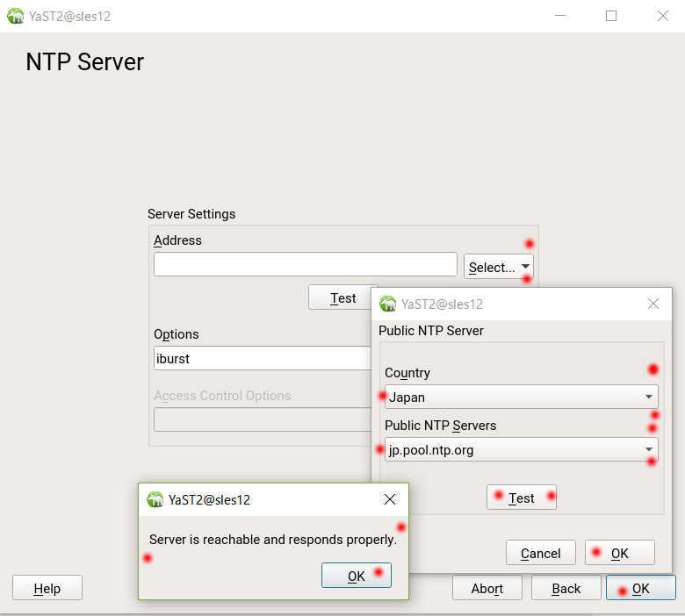Viewport: 685px width, 616px height.
Task: Open Public NTP Servers dropdown showing jp.pool.ntp.org
Action: pos(521,449)
